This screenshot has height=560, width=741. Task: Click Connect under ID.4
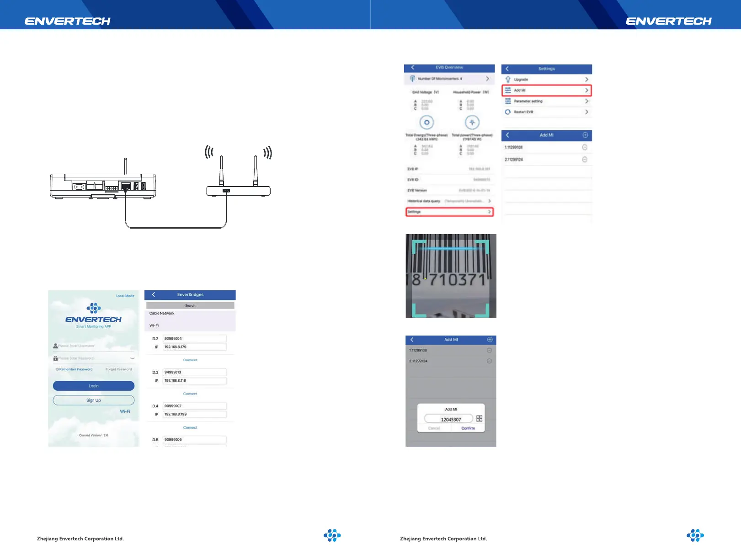[x=190, y=428]
